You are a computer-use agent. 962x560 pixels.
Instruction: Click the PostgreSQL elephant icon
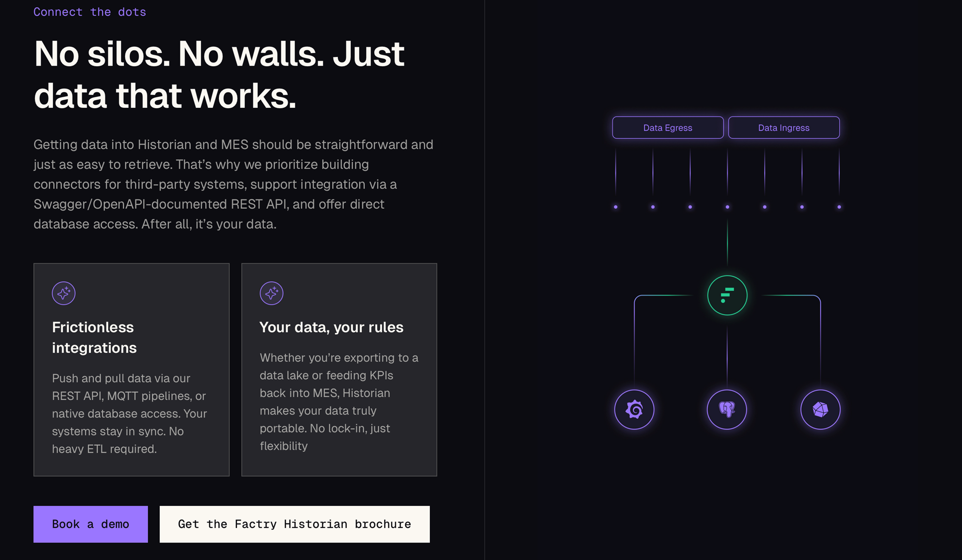pos(727,409)
